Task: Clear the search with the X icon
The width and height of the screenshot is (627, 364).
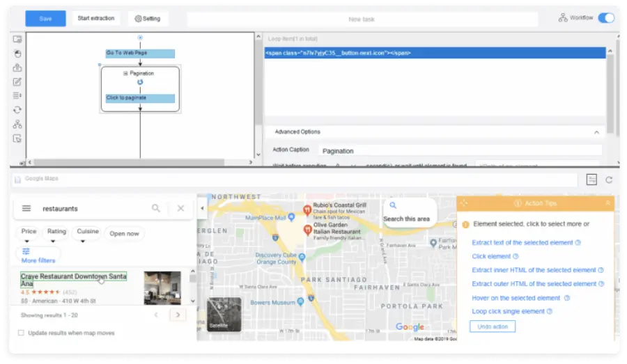Action: coord(180,208)
